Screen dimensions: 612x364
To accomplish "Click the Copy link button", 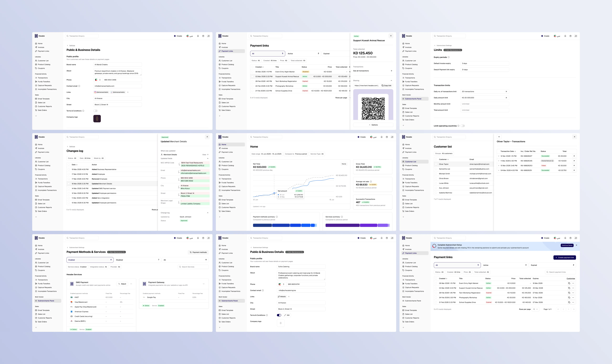I will 386,86.
